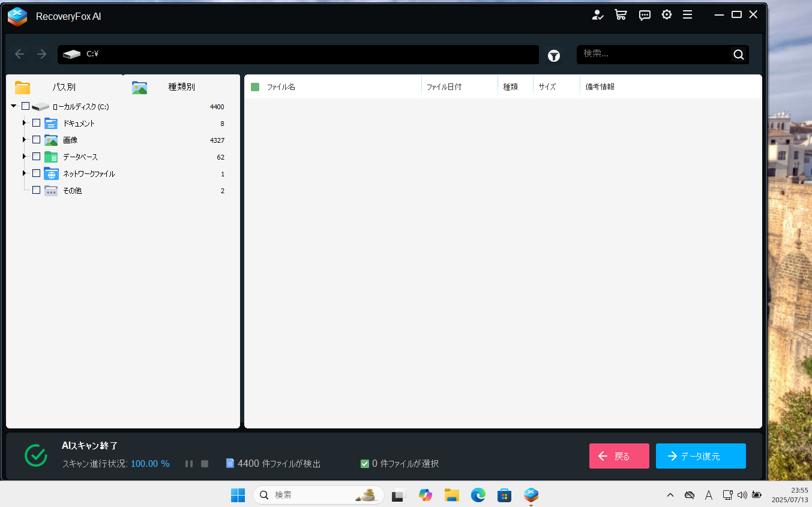
Task: Open Copilot from the taskbar
Action: (426, 495)
